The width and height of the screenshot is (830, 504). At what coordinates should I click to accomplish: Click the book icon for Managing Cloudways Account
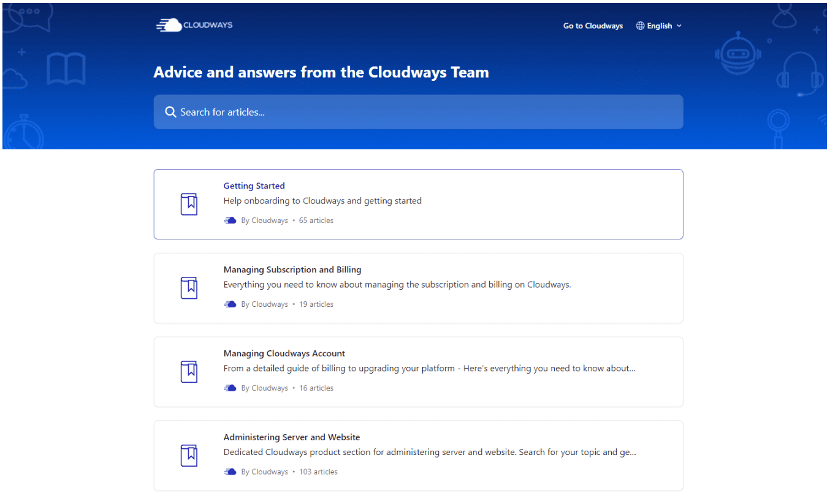coord(189,372)
